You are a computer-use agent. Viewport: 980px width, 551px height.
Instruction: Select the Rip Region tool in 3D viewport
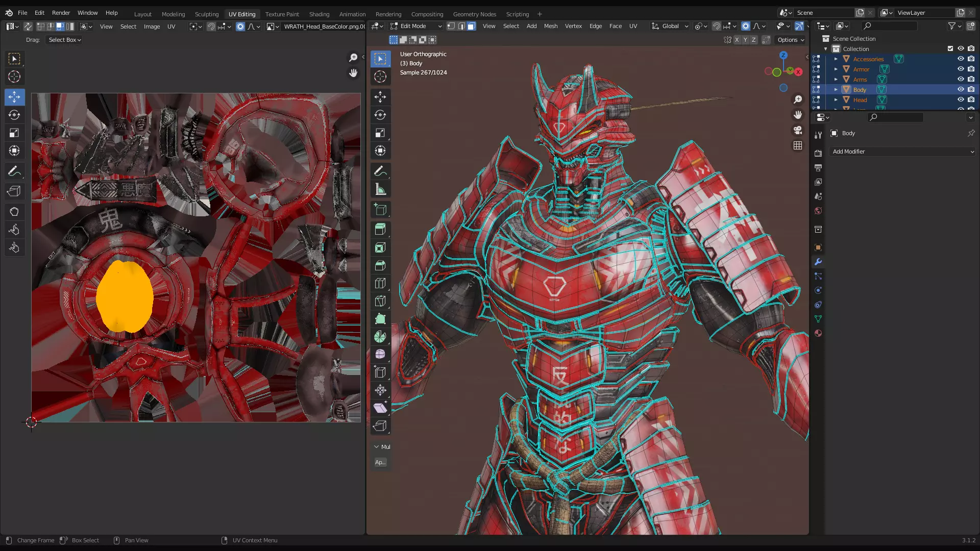pos(380,425)
